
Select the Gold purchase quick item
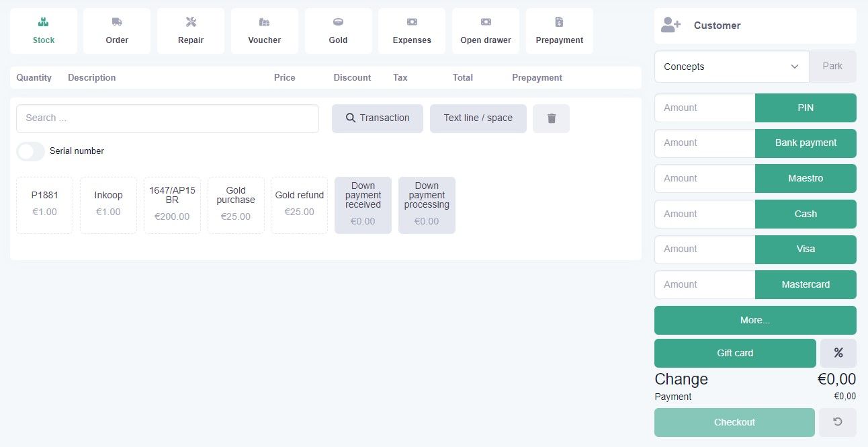click(236, 205)
